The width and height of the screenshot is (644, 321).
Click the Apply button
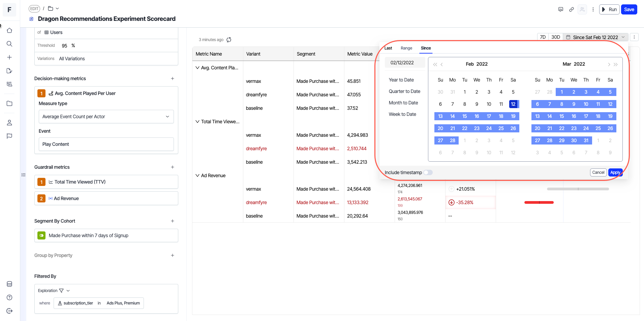pyautogui.click(x=615, y=172)
